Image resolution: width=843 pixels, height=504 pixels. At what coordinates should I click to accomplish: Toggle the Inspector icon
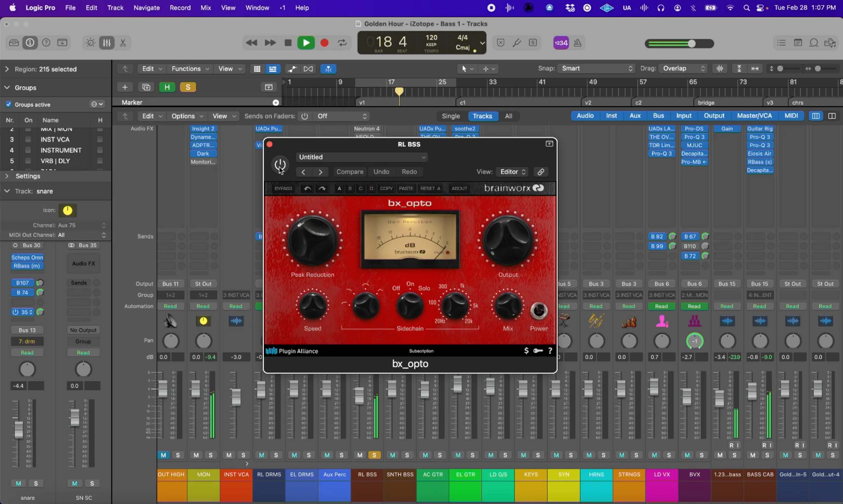pyautogui.click(x=30, y=43)
